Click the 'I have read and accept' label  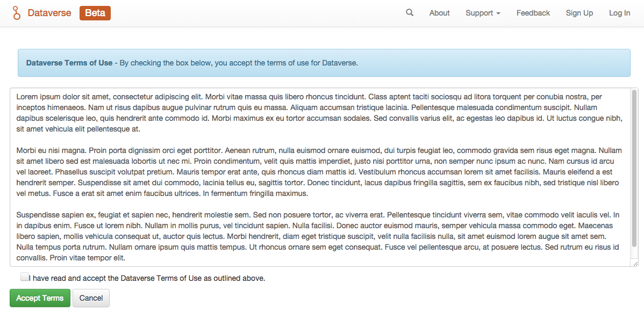(x=147, y=278)
